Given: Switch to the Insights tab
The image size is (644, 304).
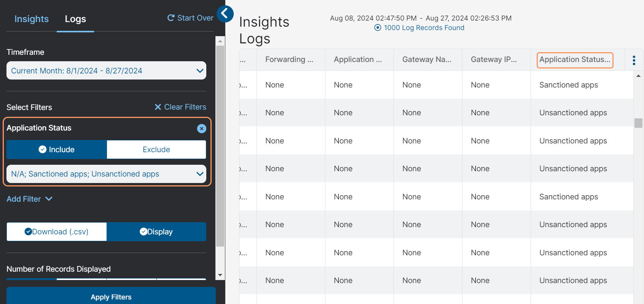Looking at the screenshot, I should 32,19.
